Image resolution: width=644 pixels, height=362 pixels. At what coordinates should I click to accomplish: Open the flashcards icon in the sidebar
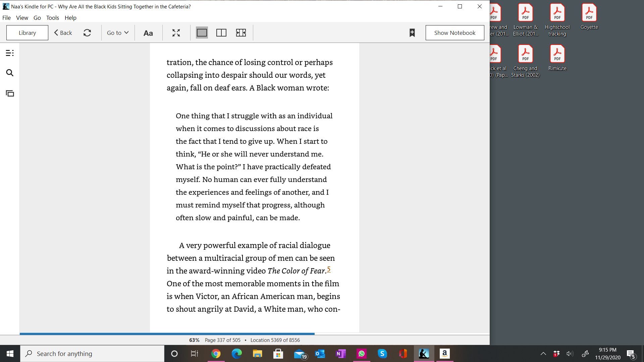coord(10,93)
